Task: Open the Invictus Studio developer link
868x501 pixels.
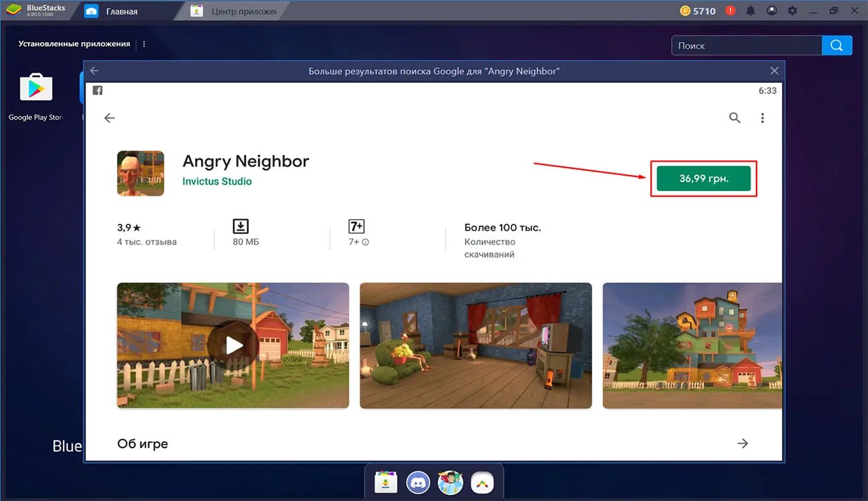Action: [x=216, y=181]
